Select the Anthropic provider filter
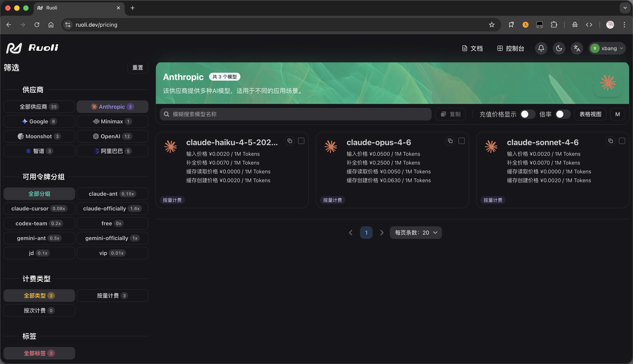The width and height of the screenshot is (633, 364). 112,107
